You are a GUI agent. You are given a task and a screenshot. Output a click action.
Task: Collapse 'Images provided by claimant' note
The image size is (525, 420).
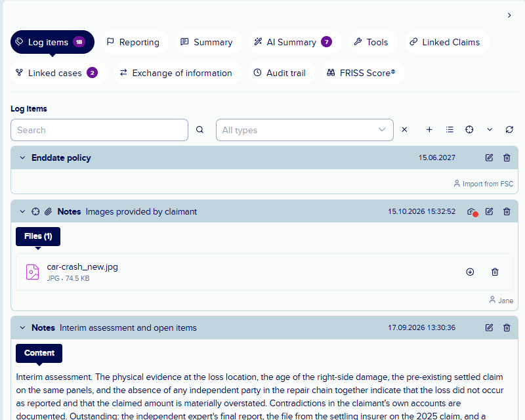coord(22,211)
